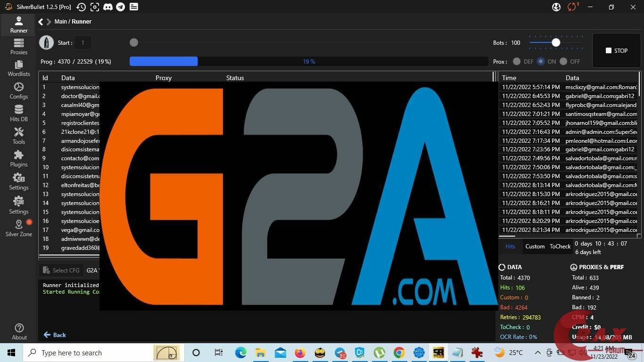
Task: Select the DEF proxy option
Action: point(517,61)
